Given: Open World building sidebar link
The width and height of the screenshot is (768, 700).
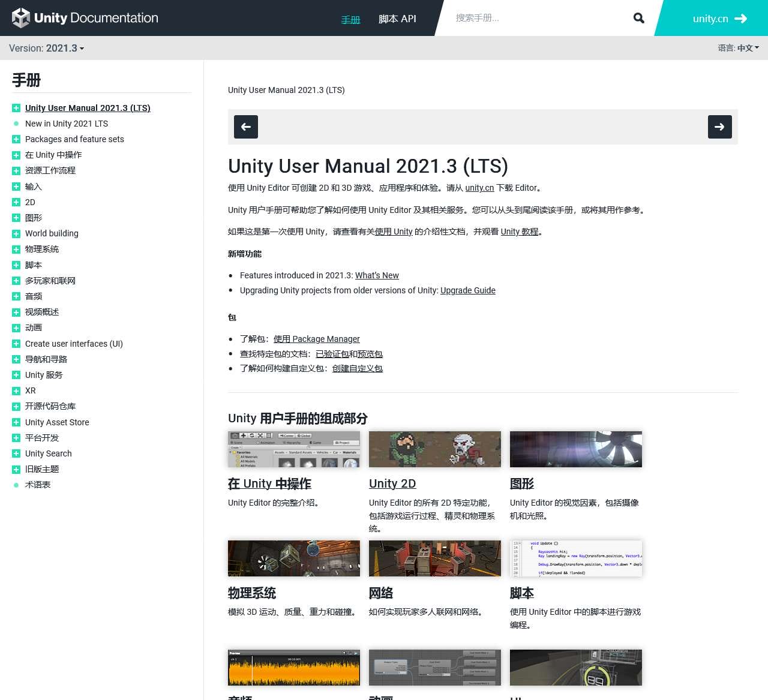Looking at the screenshot, I should pyautogui.click(x=52, y=233).
